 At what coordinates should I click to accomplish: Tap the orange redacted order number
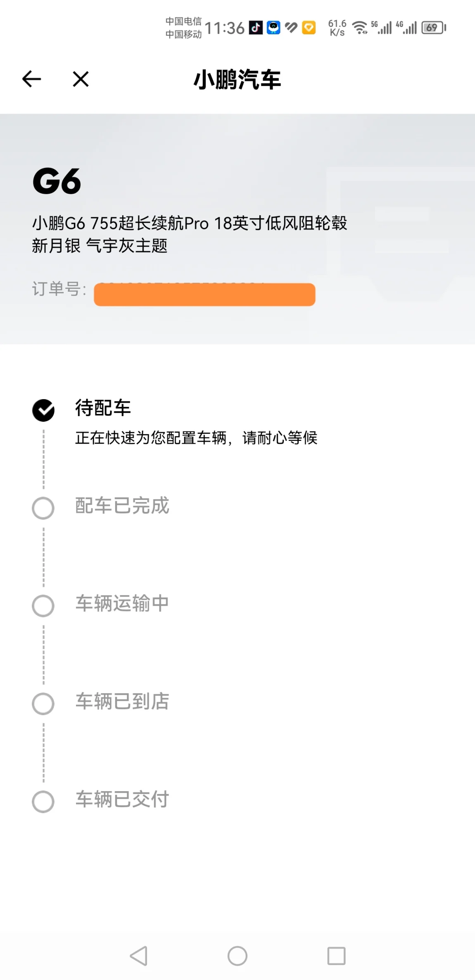click(204, 295)
